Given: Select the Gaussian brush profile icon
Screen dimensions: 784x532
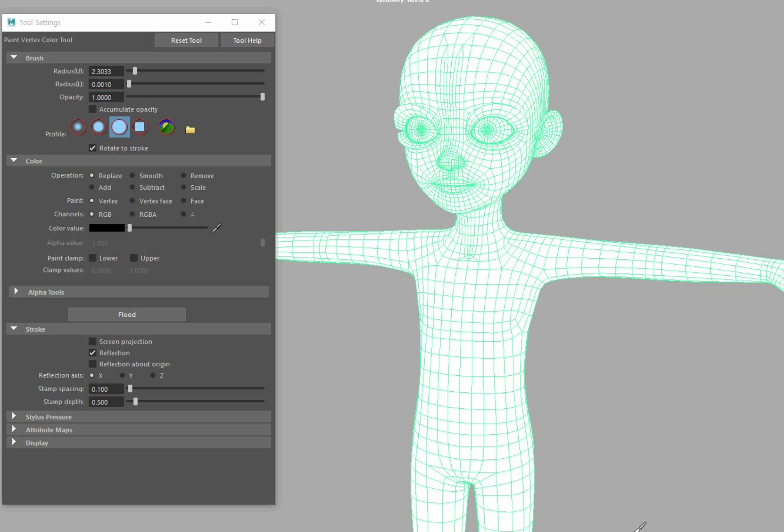Looking at the screenshot, I should click(x=78, y=127).
